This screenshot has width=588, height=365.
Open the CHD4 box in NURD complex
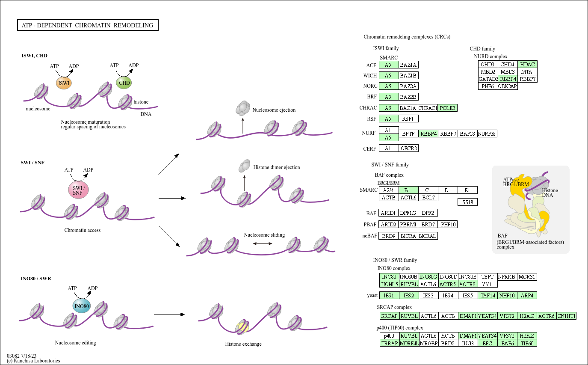tap(508, 64)
